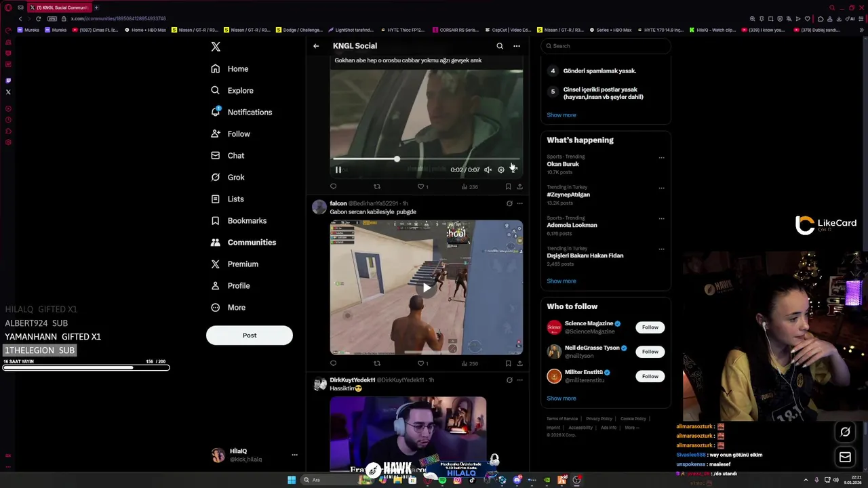The image size is (868, 488).
Task: Open the KNGL Social header three-dot menu
Action: (517, 46)
